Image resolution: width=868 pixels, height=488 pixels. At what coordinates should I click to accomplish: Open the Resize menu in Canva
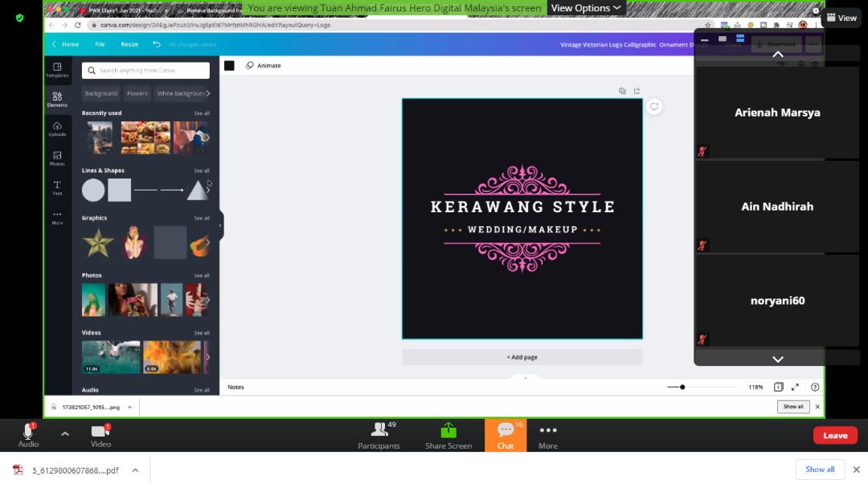[129, 44]
